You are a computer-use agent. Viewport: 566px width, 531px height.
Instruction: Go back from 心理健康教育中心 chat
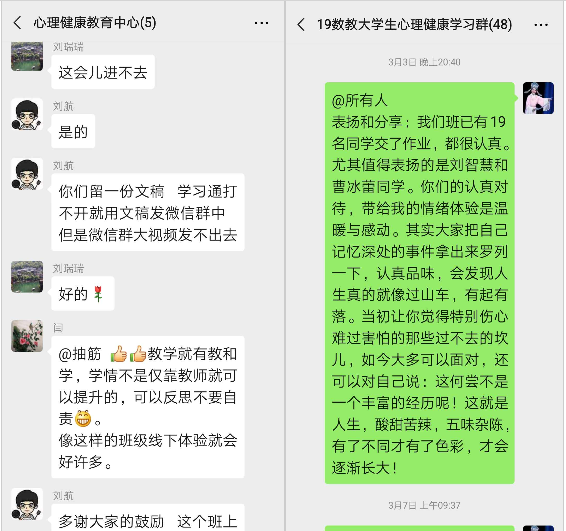(x=18, y=23)
